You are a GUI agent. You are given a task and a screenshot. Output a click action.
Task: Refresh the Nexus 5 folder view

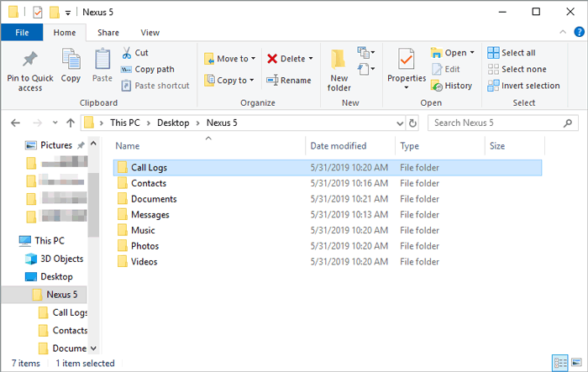click(412, 123)
